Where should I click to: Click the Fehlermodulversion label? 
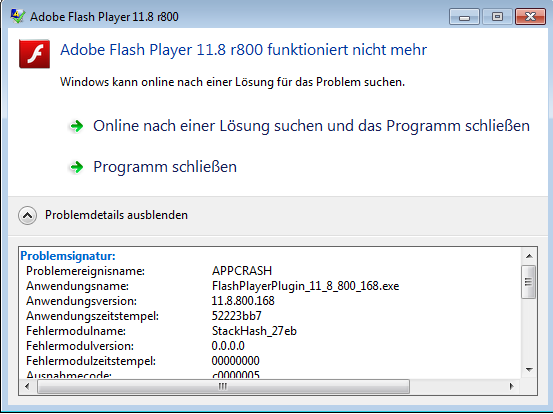pos(80,346)
